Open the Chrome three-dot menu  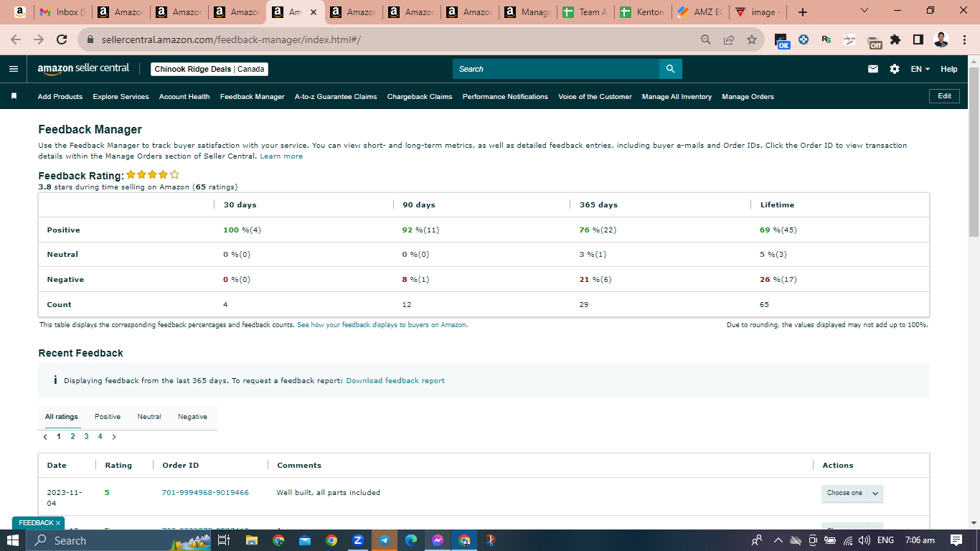click(965, 40)
